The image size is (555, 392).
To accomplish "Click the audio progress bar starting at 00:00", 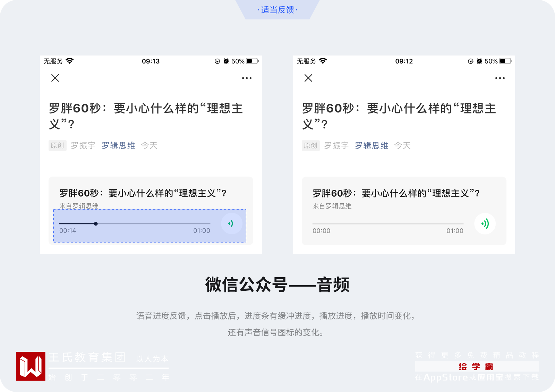I will 388,224.
